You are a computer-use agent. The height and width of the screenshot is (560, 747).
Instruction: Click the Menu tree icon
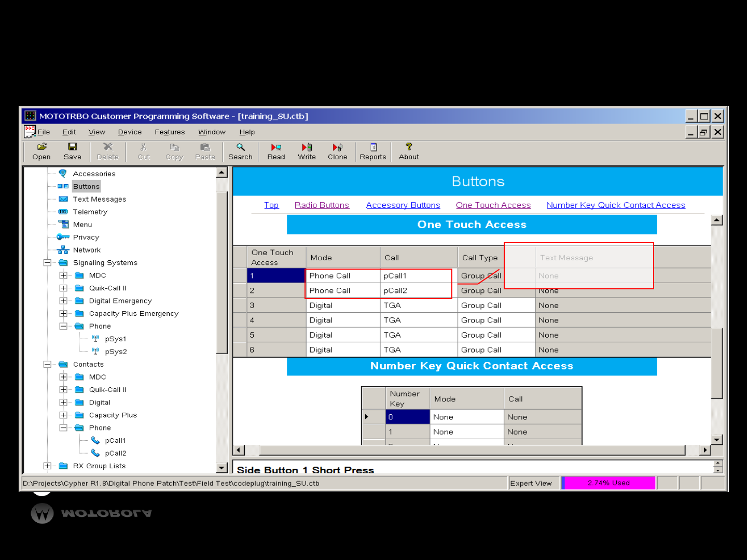tap(63, 224)
